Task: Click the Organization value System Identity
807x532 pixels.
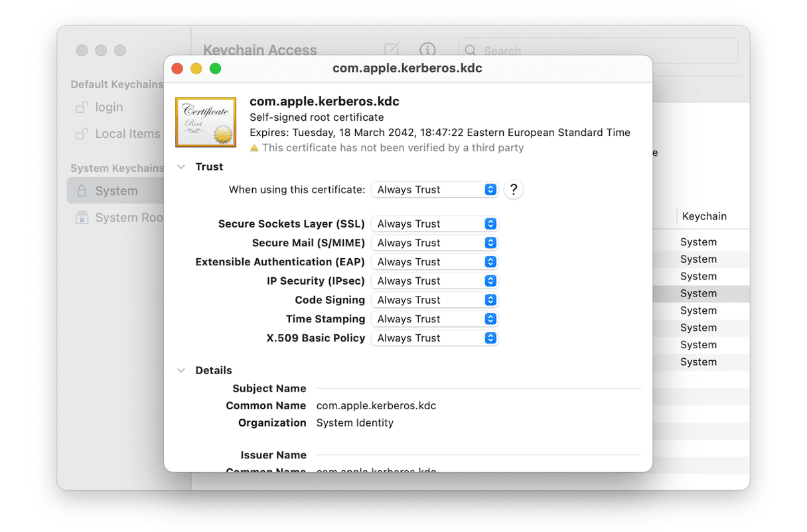Action: (355, 423)
